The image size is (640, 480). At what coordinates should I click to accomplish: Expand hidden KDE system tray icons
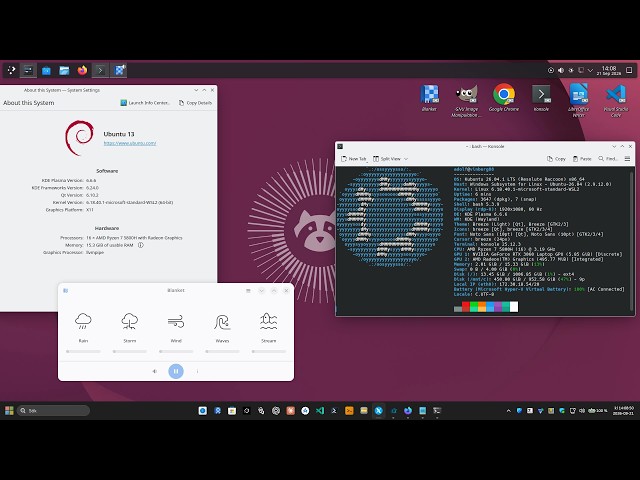click(590, 70)
